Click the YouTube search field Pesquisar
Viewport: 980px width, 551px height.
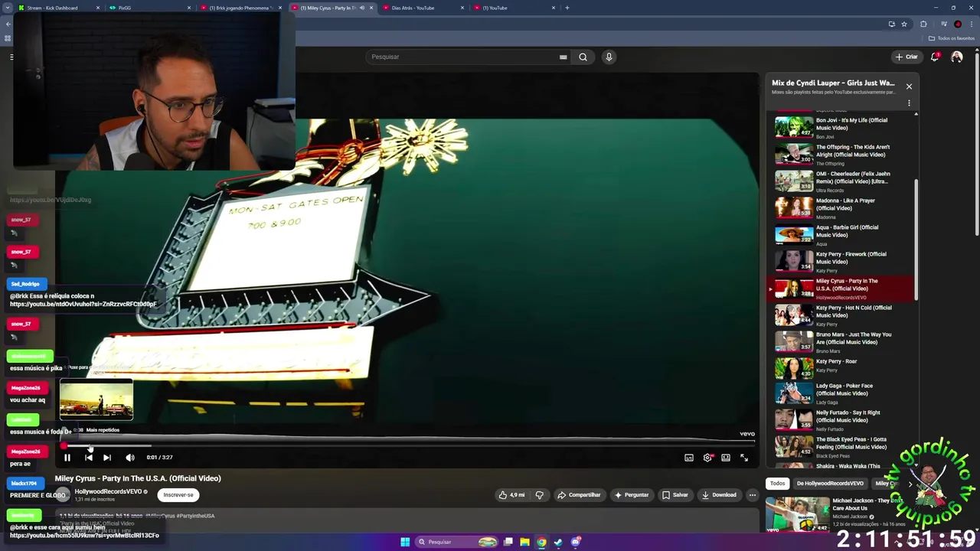click(x=462, y=57)
